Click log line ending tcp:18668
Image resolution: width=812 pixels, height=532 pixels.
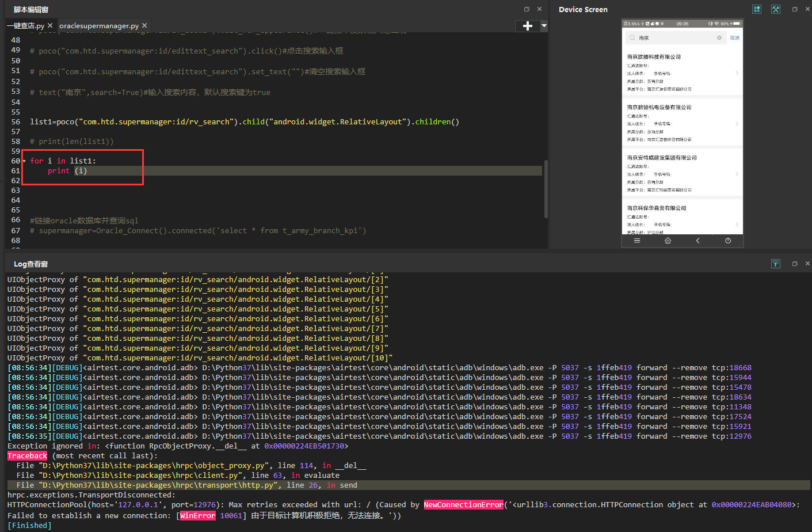379,368
